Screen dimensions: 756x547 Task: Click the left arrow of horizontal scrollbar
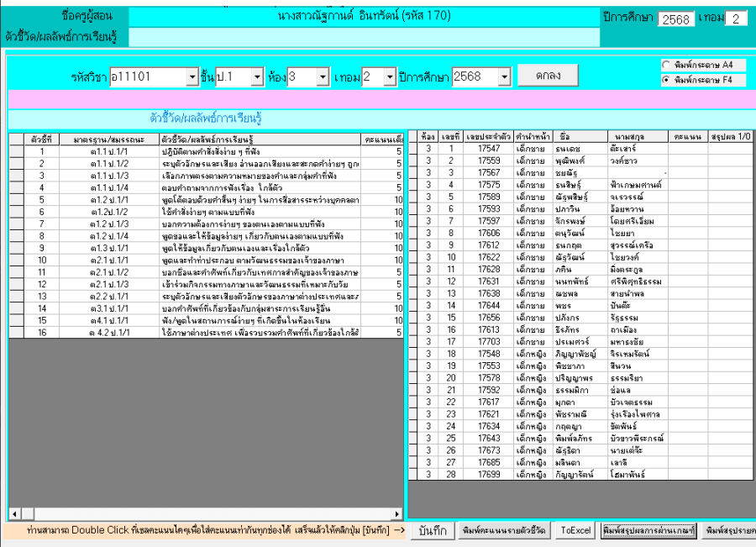pyautogui.click(x=14, y=513)
